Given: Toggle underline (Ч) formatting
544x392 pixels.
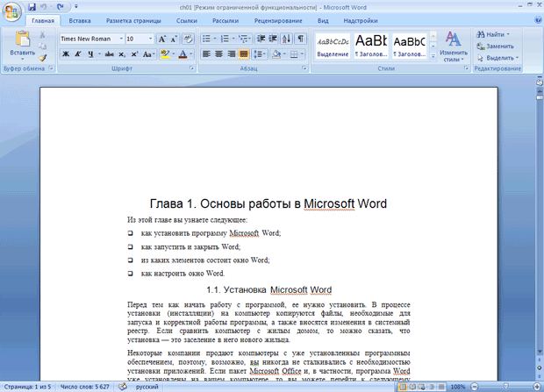Looking at the screenshot, I should point(90,54).
